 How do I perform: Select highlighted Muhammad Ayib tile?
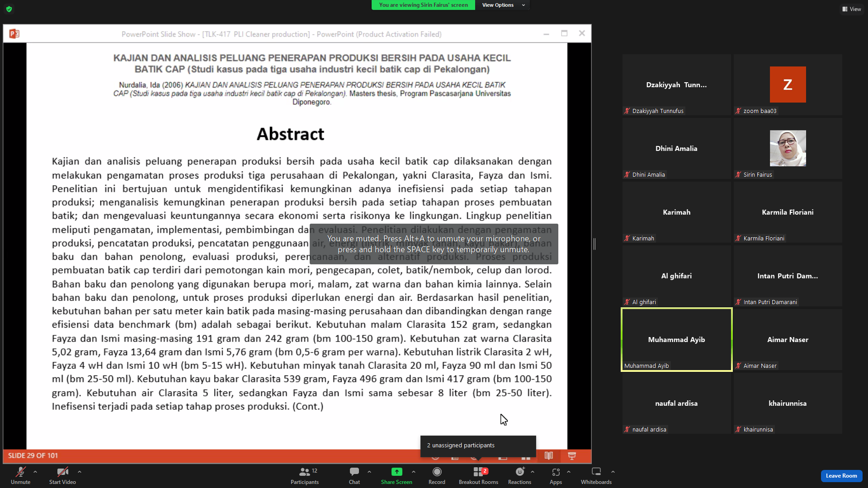click(676, 340)
